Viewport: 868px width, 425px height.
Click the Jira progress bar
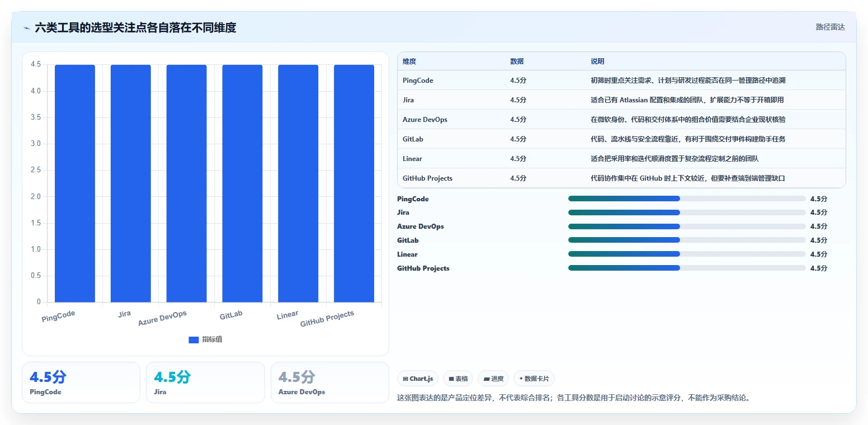click(687, 212)
